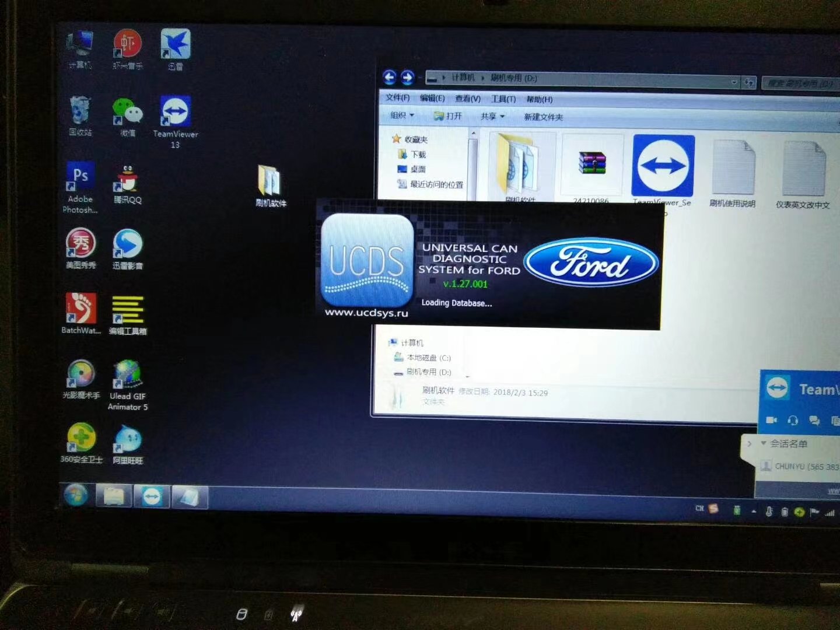Select the 回收站 recycle bin icon
840x630 pixels.
point(80,116)
